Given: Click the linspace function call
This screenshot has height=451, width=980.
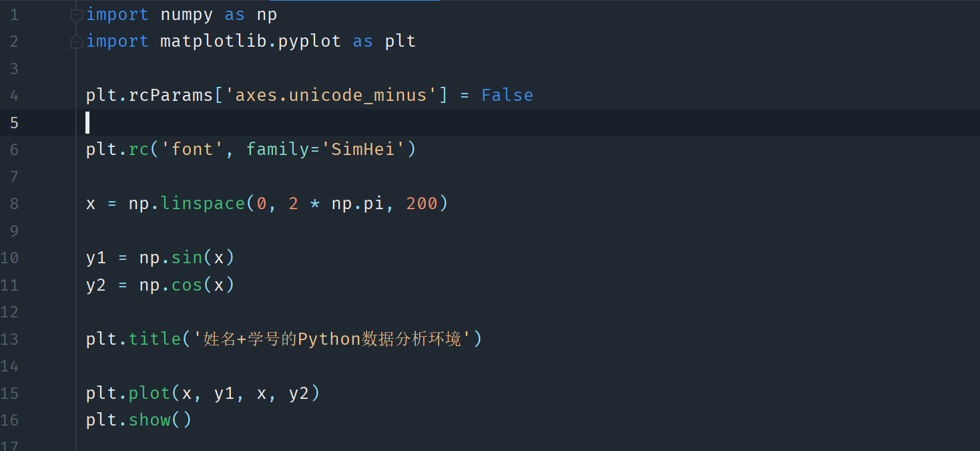Looking at the screenshot, I should 203,204.
